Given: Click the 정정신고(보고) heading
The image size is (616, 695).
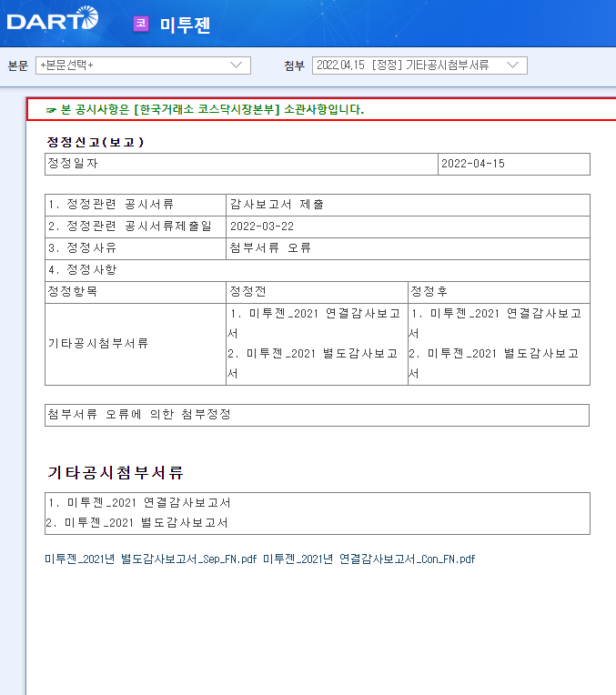Looking at the screenshot, I should tap(96, 142).
